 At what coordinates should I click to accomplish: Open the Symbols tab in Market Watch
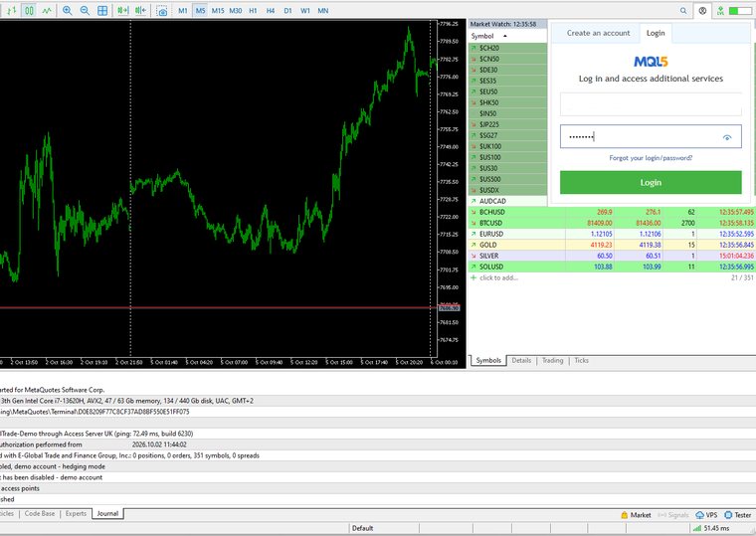click(488, 361)
